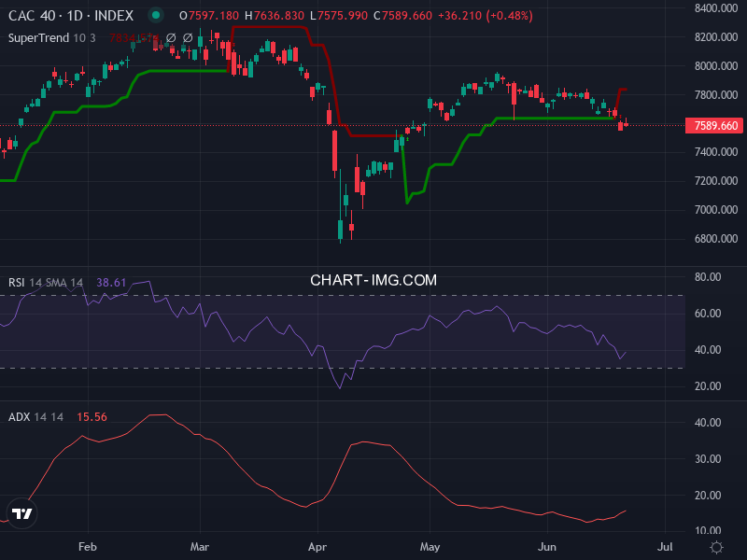Click the ADX 30.00 axis label

[x=708, y=459]
